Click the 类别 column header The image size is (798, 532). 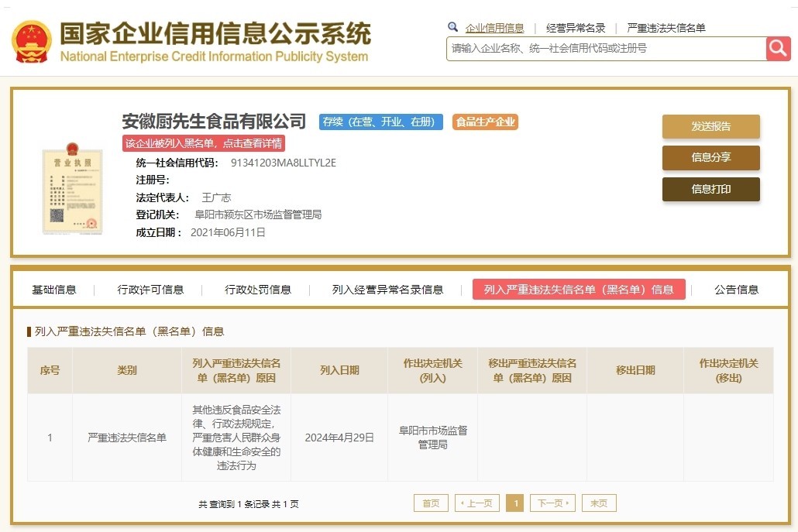[127, 370]
